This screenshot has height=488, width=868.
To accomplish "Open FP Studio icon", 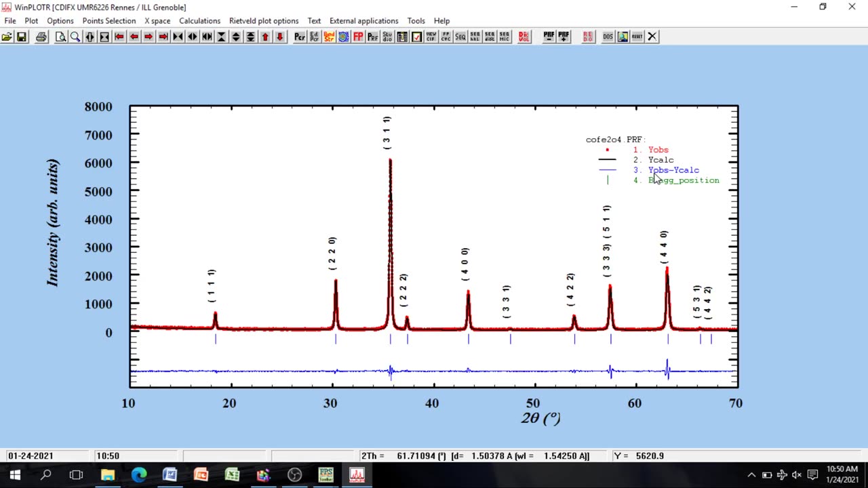I will [388, 37].
